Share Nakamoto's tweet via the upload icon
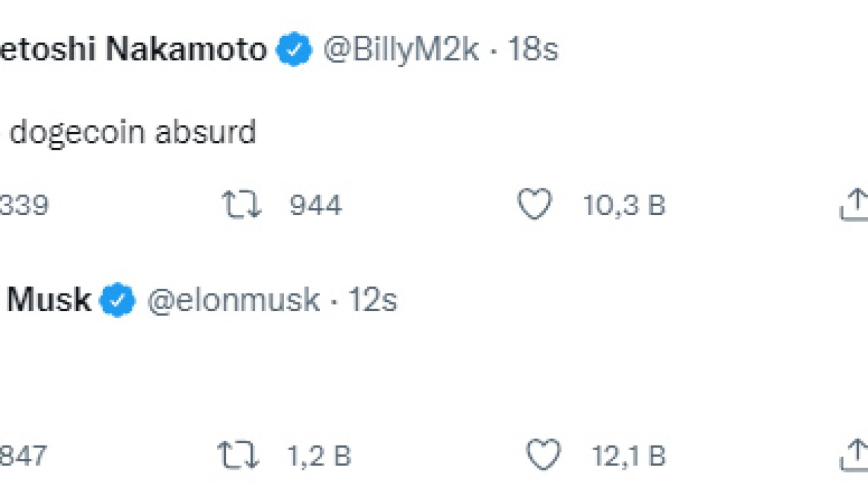 point(855,205)
